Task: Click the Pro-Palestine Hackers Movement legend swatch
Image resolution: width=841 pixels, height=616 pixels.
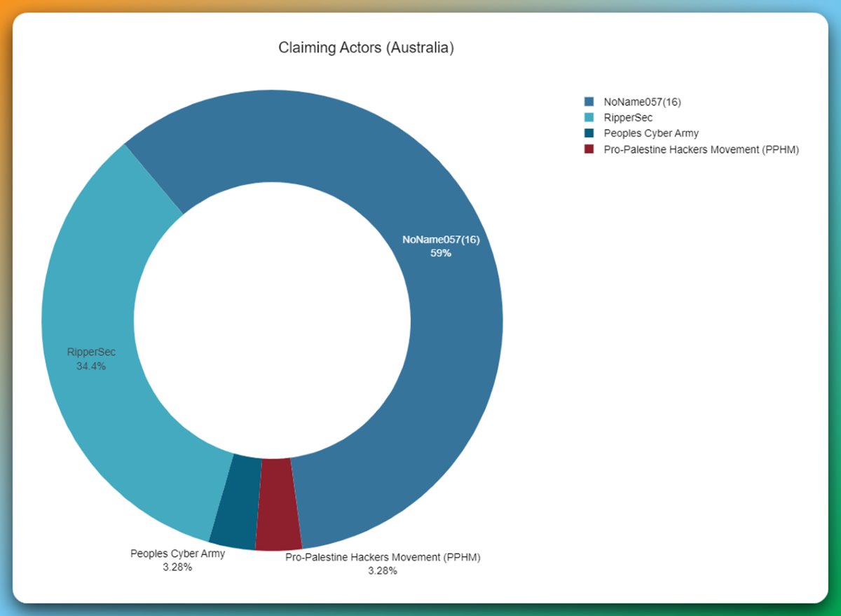Action: (589, 149)
